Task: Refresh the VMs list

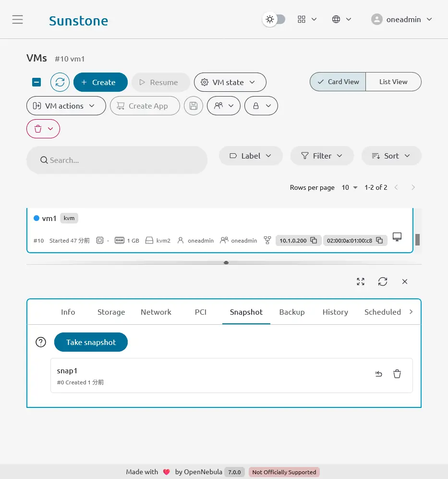Action: click(x=60, y=82)
